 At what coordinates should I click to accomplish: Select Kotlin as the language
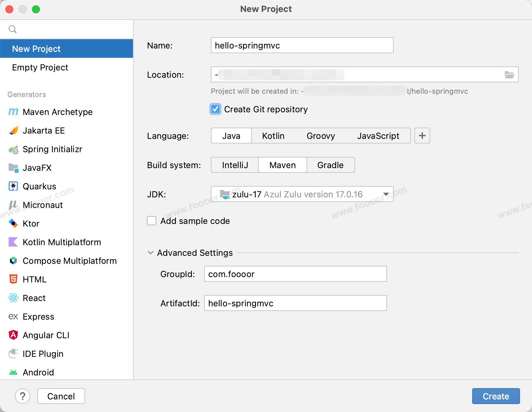click(273, 136)
